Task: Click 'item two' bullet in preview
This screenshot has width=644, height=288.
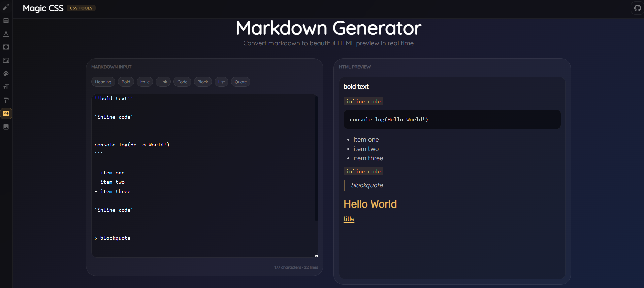Action: (366, 149)
